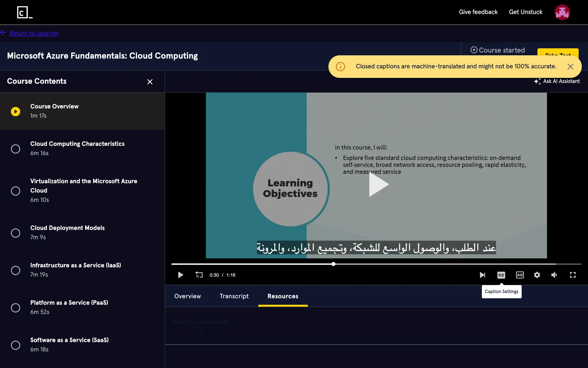Click the Give feedback link
588x368 pixels.
click(x=478, y=12)
